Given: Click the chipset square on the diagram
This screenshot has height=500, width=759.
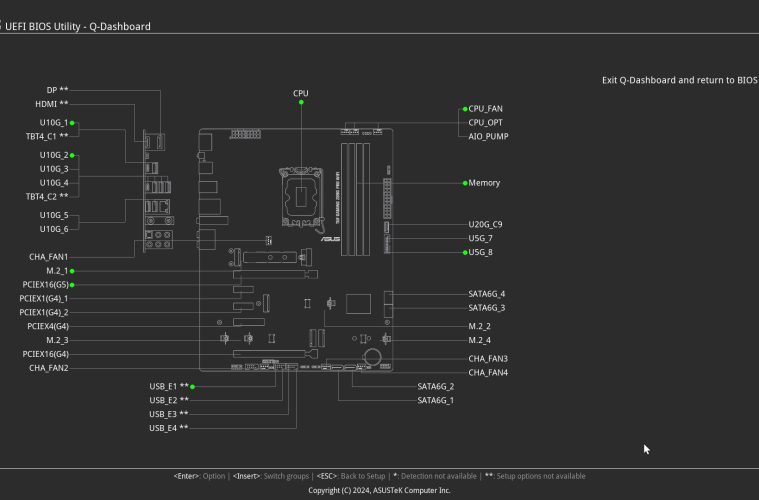Looking at the screenshot, I should coord(359,303).
